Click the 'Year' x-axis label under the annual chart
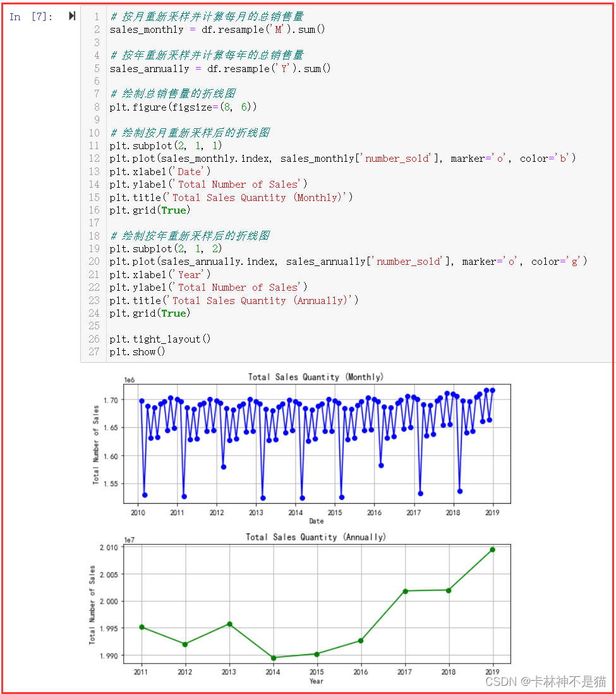 pos(316,681)
